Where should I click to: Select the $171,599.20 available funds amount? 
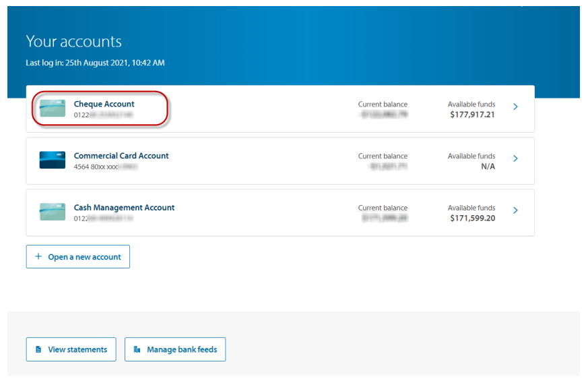coord(472,218)
